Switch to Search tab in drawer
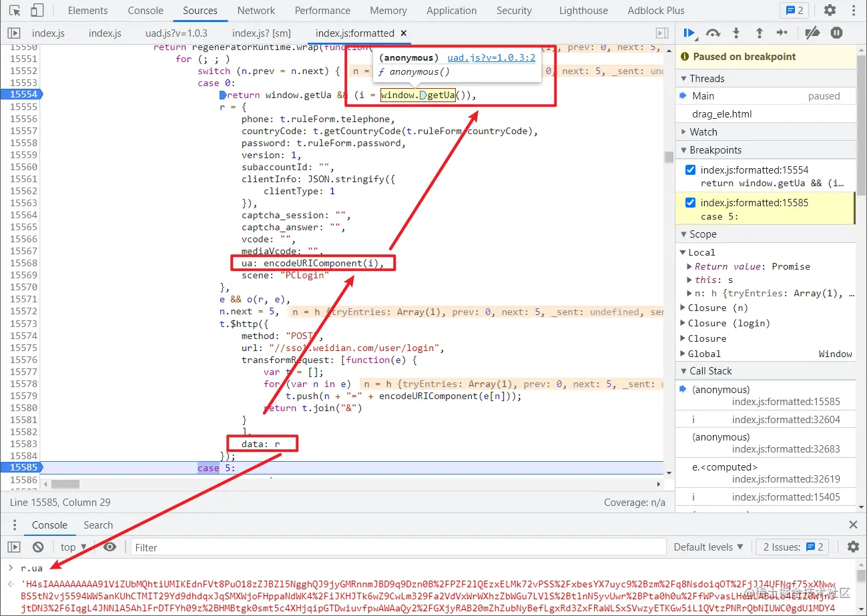The height and width of the screenshot is (616, 867). (x=98, y=525)
